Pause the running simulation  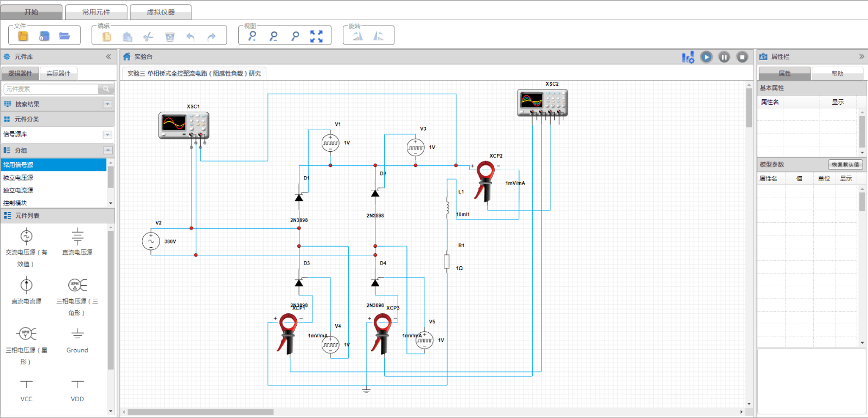(724, 57)
